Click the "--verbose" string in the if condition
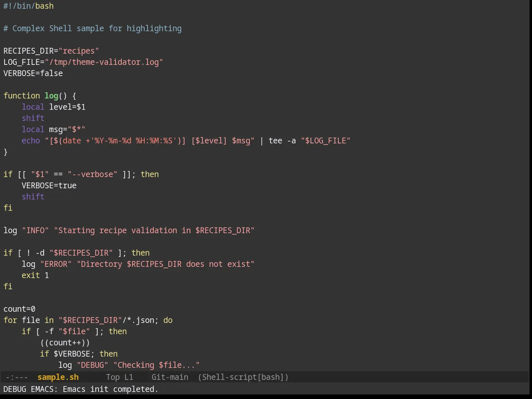This screenshot has width=532, height=399. [x=93, y=174]
